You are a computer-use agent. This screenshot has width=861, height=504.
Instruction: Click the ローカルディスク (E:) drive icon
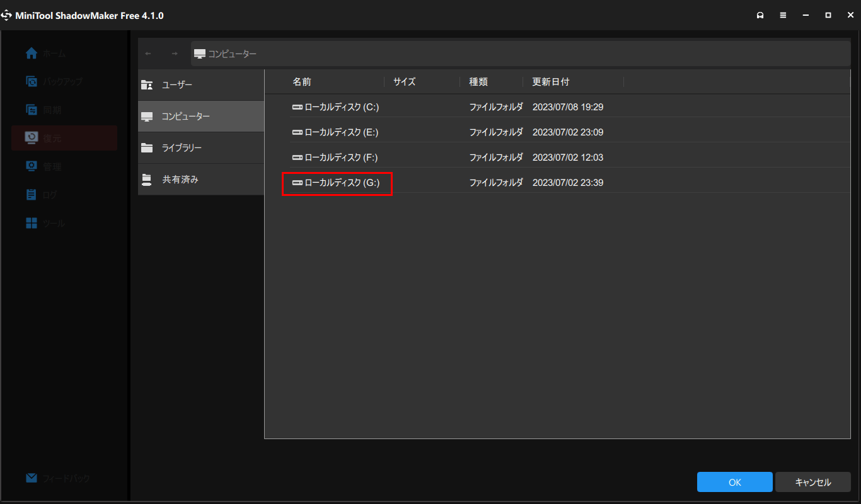[297, 132]
